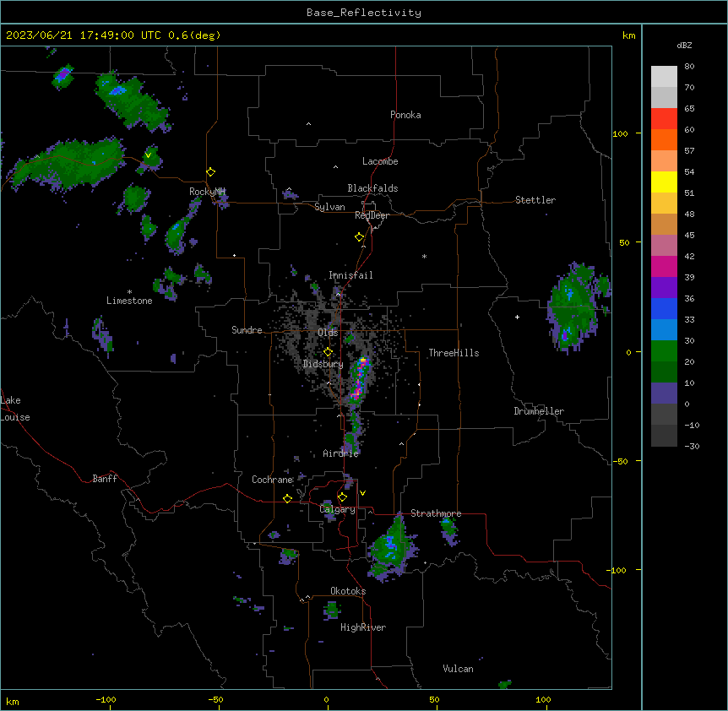Click the yellow diamond marker beside RockyMH
Viewport: 728px width, 711px height.
tap(210, 171)
